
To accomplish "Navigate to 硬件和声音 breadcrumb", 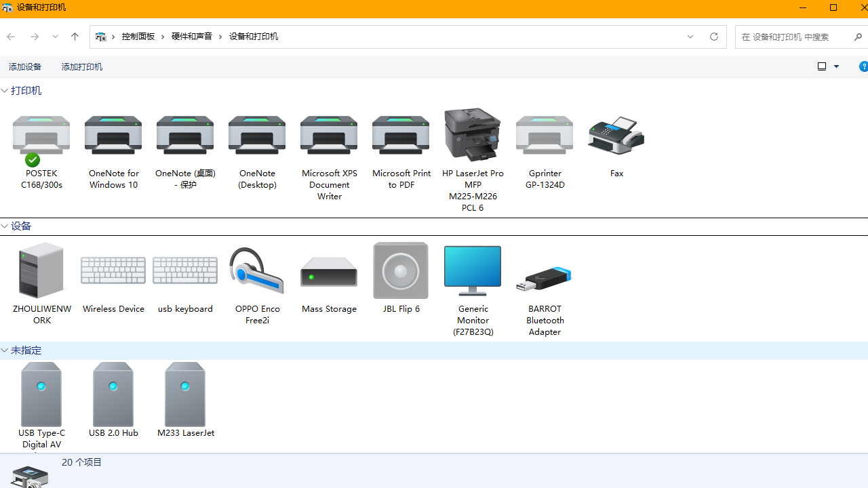I will (x=192, y=37).
